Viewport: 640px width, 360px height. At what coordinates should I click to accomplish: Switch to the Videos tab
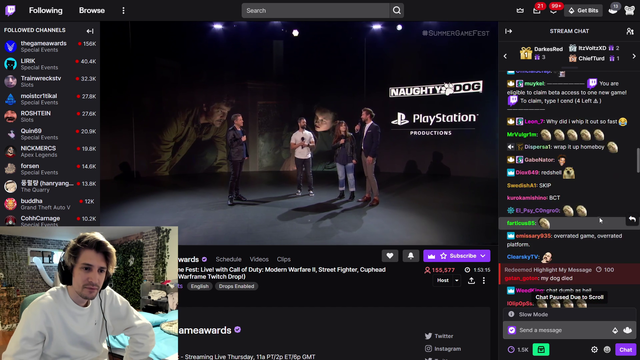click(259, 259)
